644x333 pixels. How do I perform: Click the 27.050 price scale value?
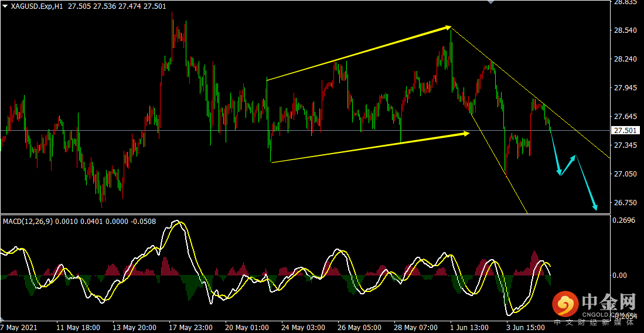625,174
